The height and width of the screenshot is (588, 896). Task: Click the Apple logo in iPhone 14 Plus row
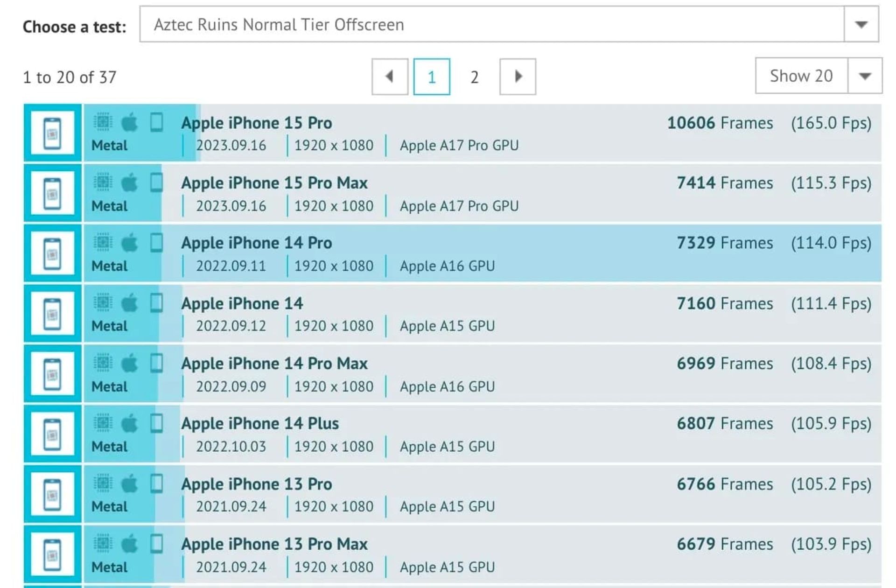pos(130,423)
